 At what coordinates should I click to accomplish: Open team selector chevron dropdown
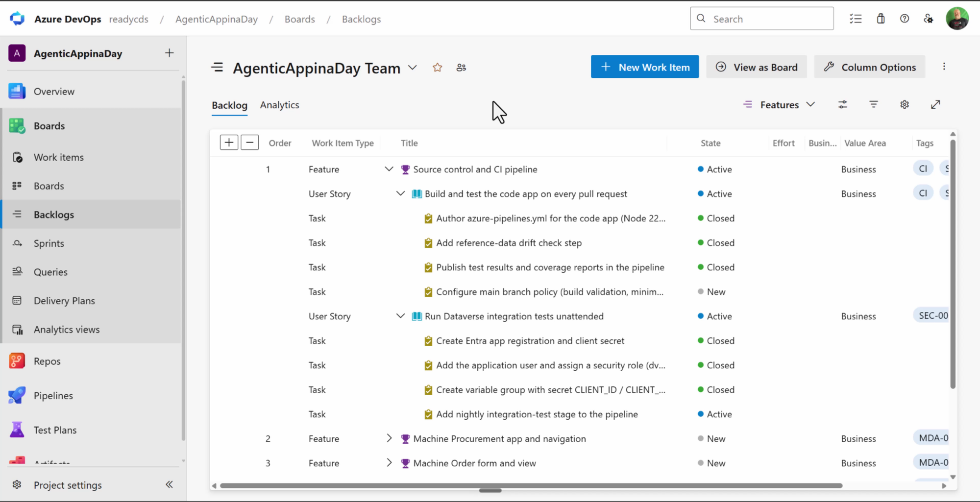413,68
